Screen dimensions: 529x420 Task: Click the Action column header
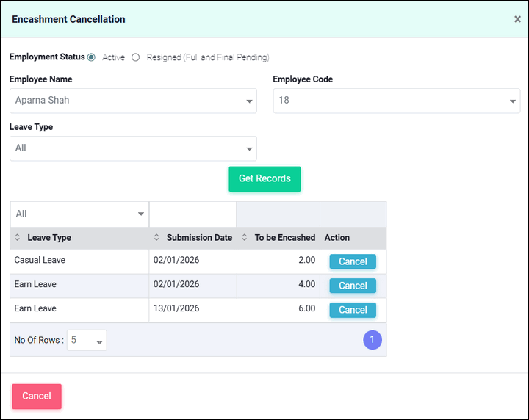pyautogui.click(x=337, y=238)
